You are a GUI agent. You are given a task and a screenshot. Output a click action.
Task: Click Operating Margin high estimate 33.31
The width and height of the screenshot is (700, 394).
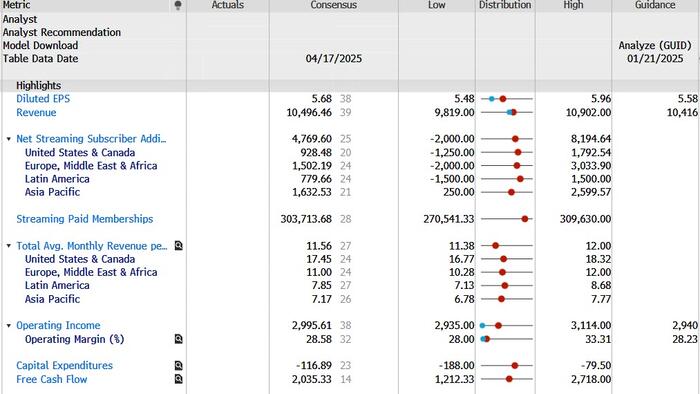point(598,339)
